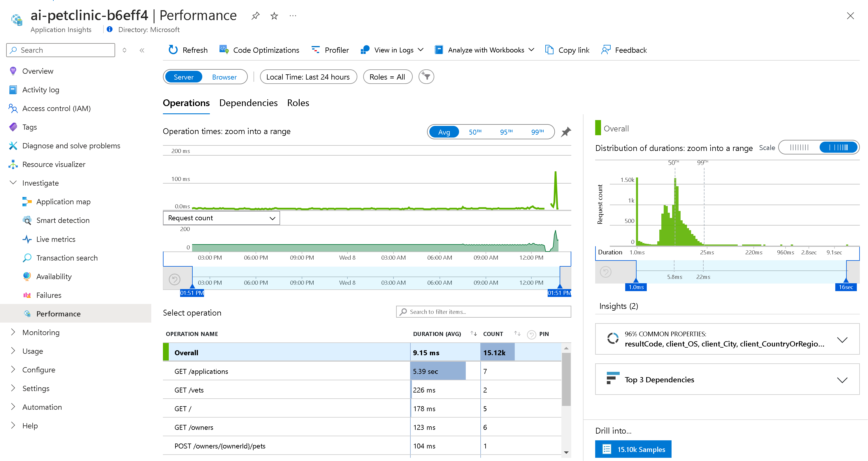868x461 pixels.
Task: Open Application map
Action: coord(63,202)
